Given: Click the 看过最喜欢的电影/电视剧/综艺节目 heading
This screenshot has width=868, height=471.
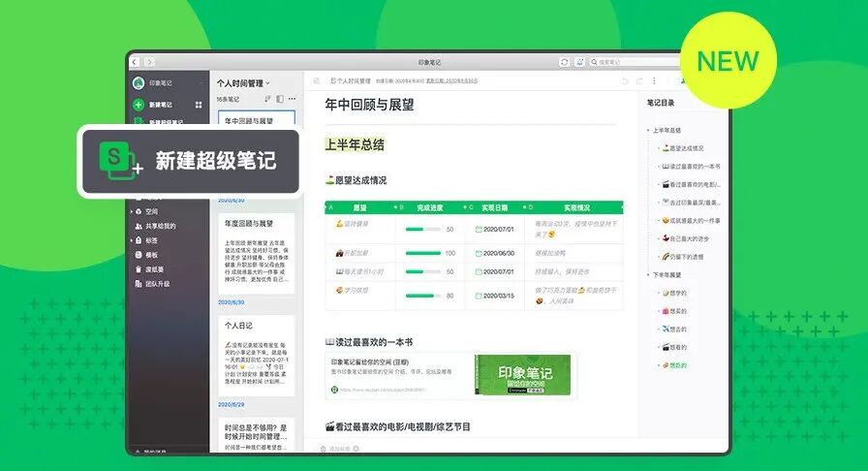Looking at the screenshot, I should point(397,426).
